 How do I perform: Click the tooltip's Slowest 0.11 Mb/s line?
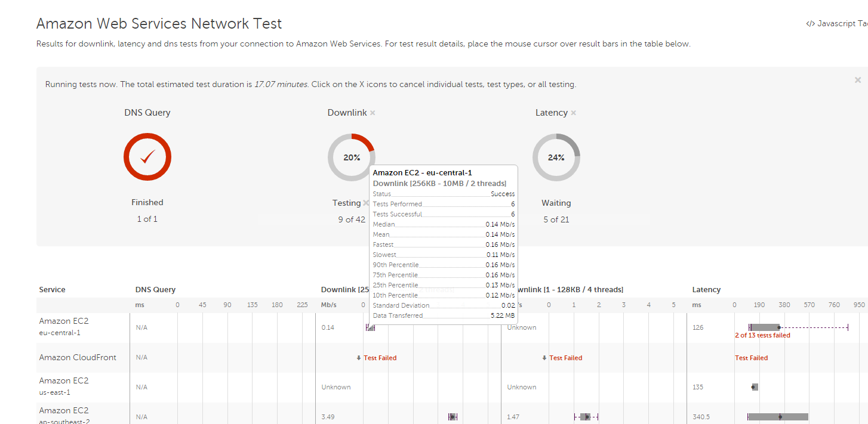click(x=444, y=255)
